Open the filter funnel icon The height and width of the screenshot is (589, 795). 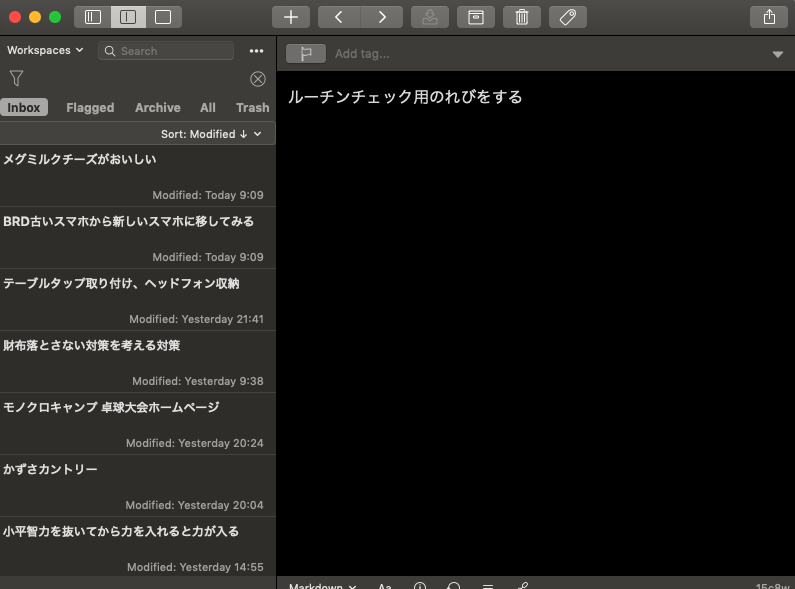(16, 78)
